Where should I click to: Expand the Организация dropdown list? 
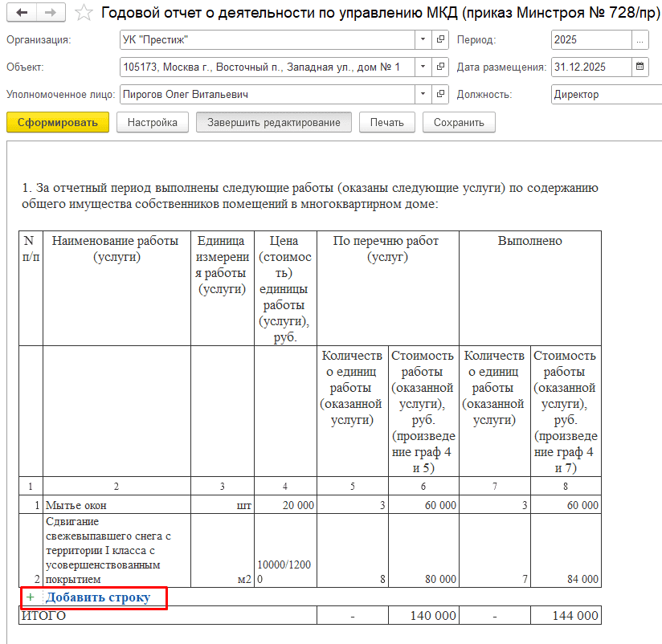[424, 39]
